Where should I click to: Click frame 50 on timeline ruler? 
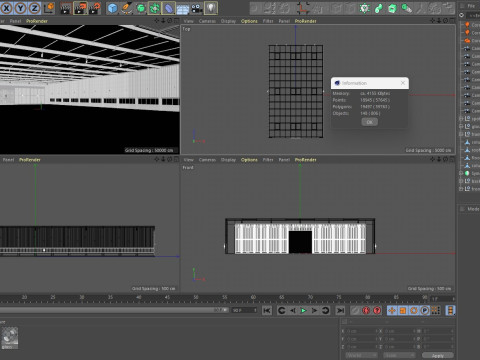tap(196, 297)
